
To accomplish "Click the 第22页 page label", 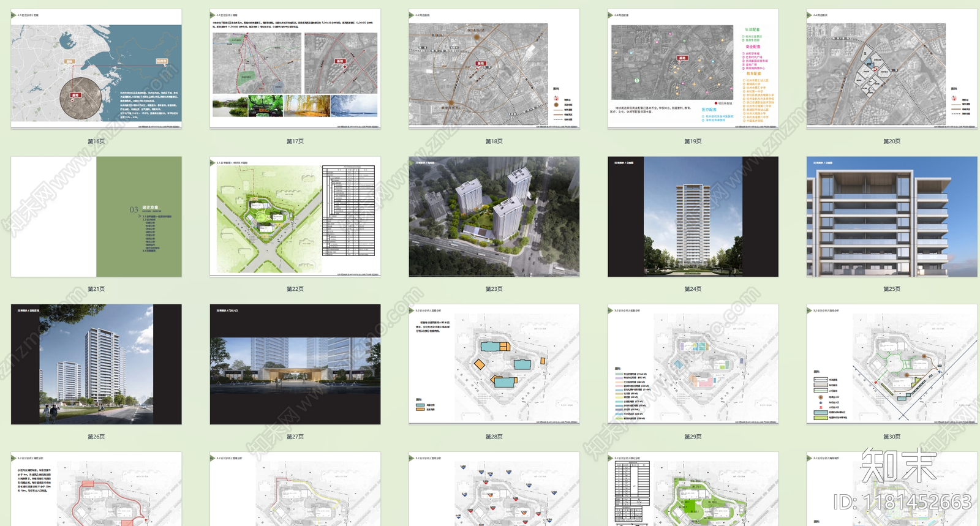I will tap(295, 289).
